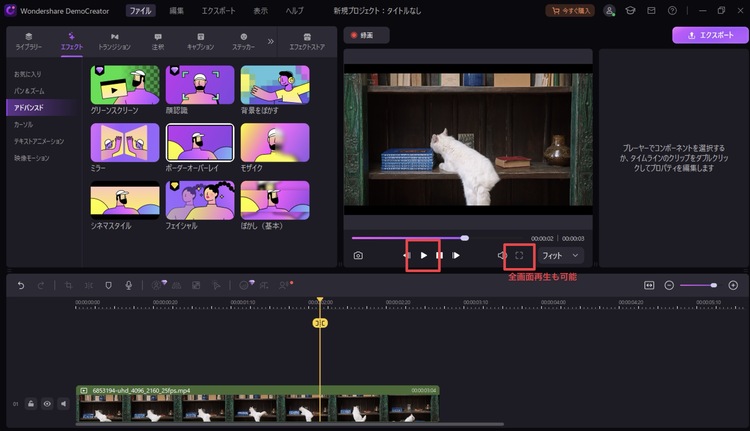Click the purple エクスポート button
This screenshot has width=750, height=431.
pyautogui.click(x=710, y=35)
